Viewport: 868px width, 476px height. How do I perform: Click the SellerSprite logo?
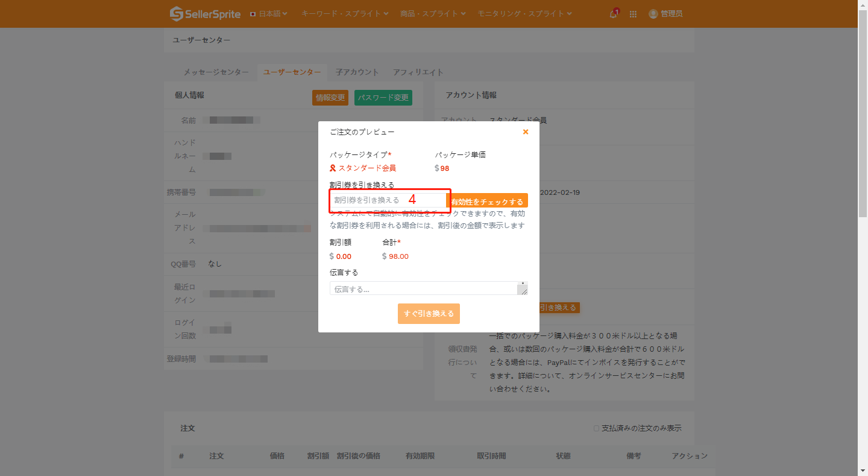point(205,13)
